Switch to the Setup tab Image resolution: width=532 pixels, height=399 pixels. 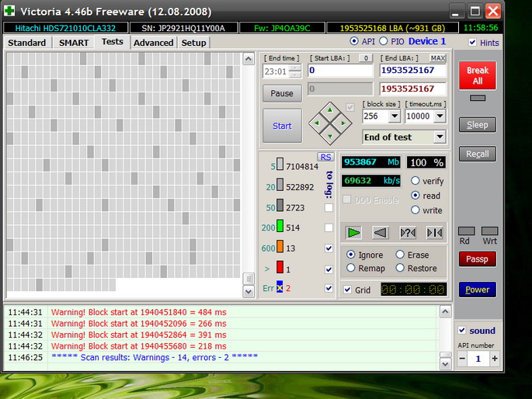(x=193, y=43)
